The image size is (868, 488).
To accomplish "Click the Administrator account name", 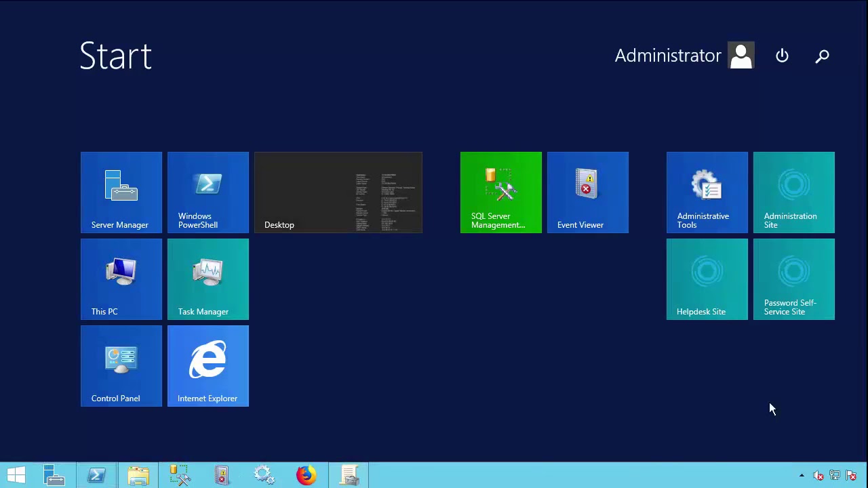I will tap(667, 56).
